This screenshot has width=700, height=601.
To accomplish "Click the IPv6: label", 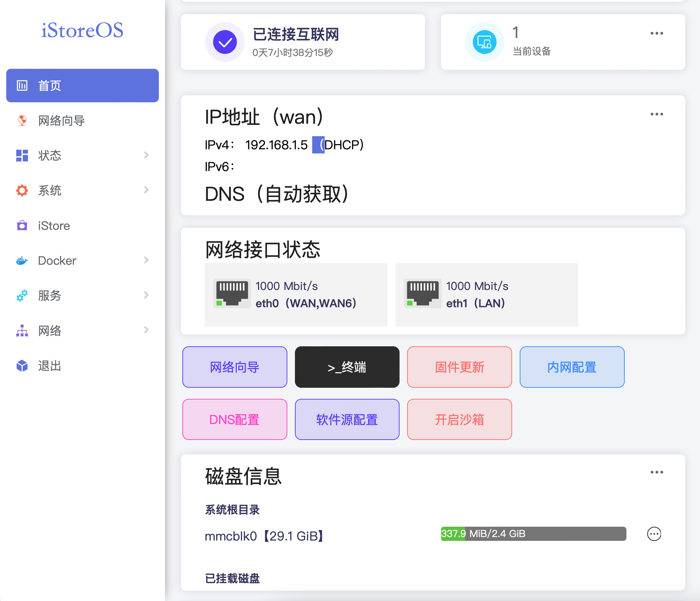I will pyautogui.click(x=220, y=167).
